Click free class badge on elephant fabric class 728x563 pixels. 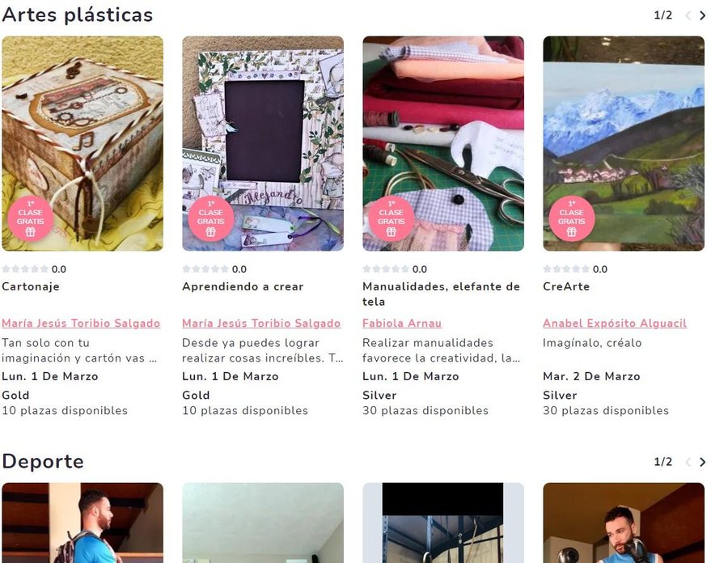click(391, 218)
